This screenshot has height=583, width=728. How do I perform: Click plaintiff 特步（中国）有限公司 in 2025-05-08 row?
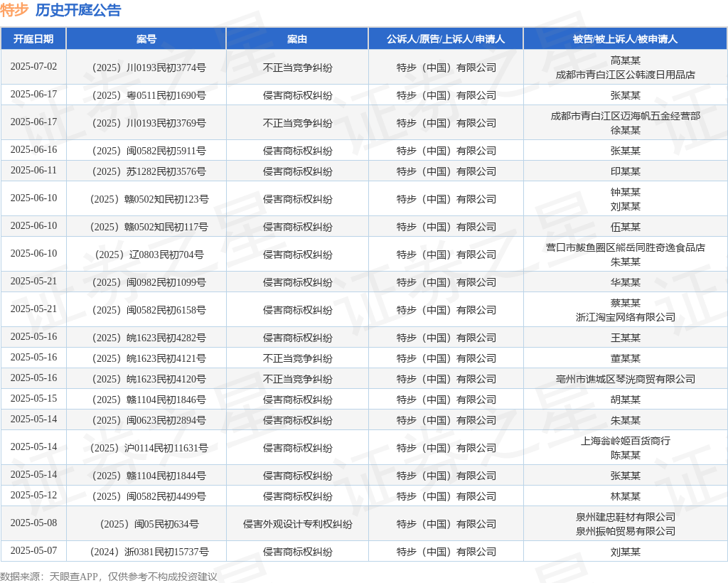pos(446,524)
